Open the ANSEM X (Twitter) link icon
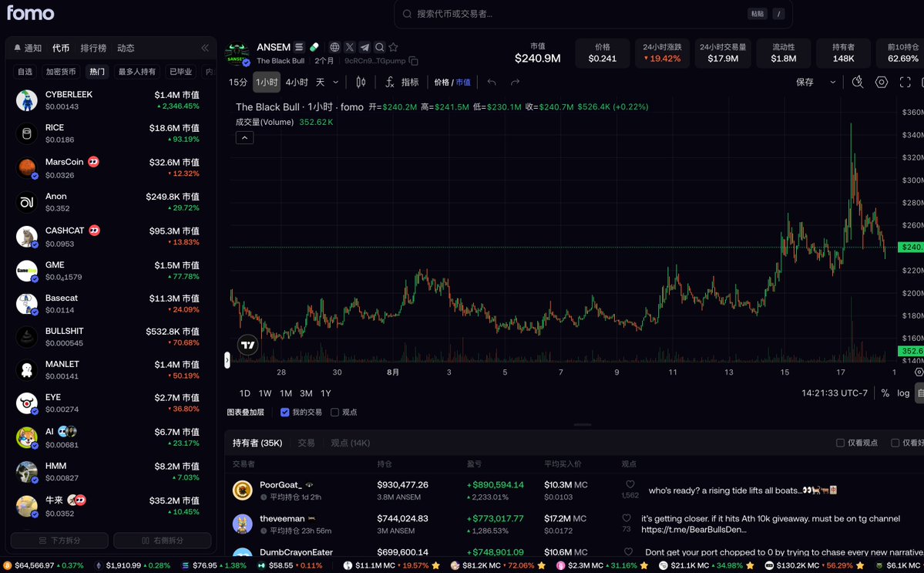924x573 pixels. pyautogui.click(x=349, y=47)
